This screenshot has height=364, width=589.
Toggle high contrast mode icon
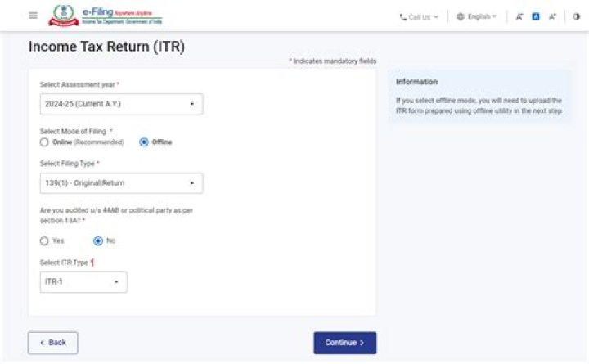(576, 16)
